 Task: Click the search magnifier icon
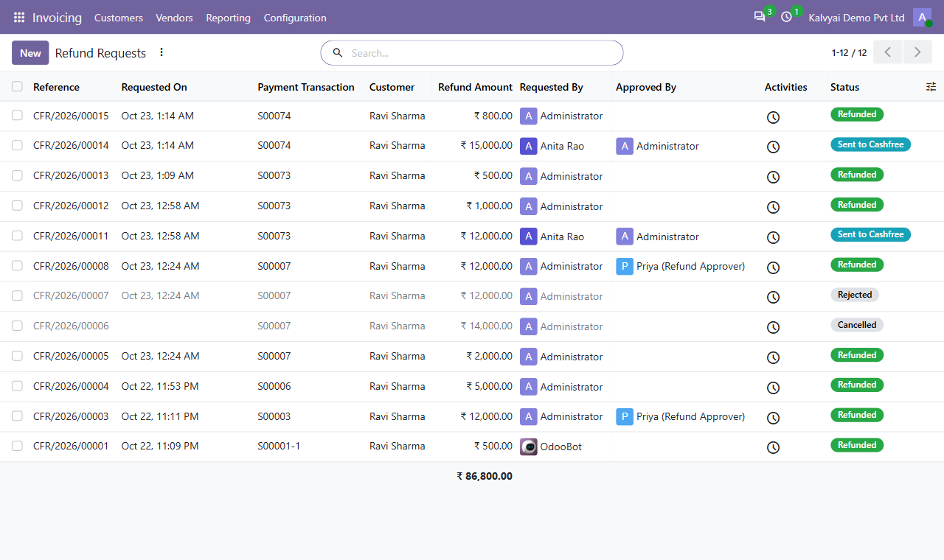tap(338, 53)
